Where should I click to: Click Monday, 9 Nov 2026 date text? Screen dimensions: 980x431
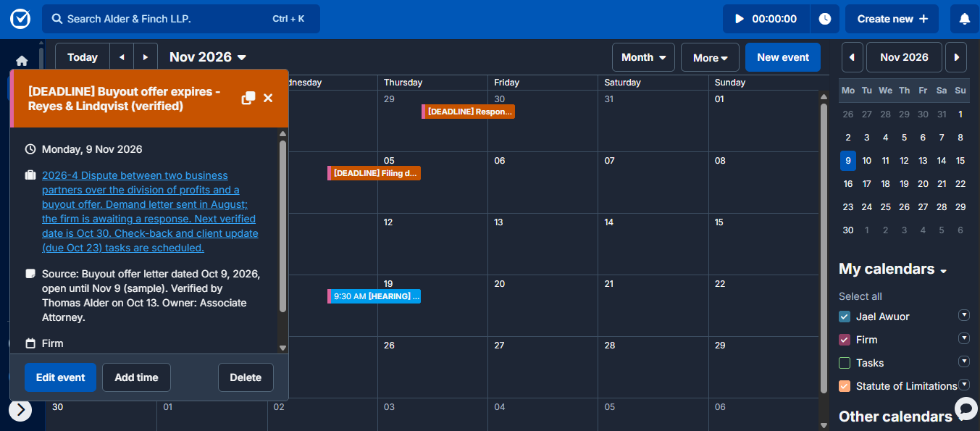click(92, 149)
